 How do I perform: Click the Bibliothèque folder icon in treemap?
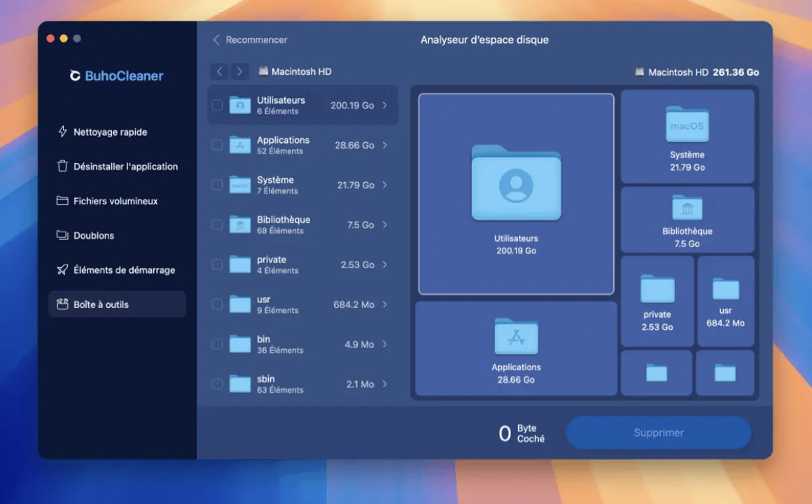coord(687,208)
